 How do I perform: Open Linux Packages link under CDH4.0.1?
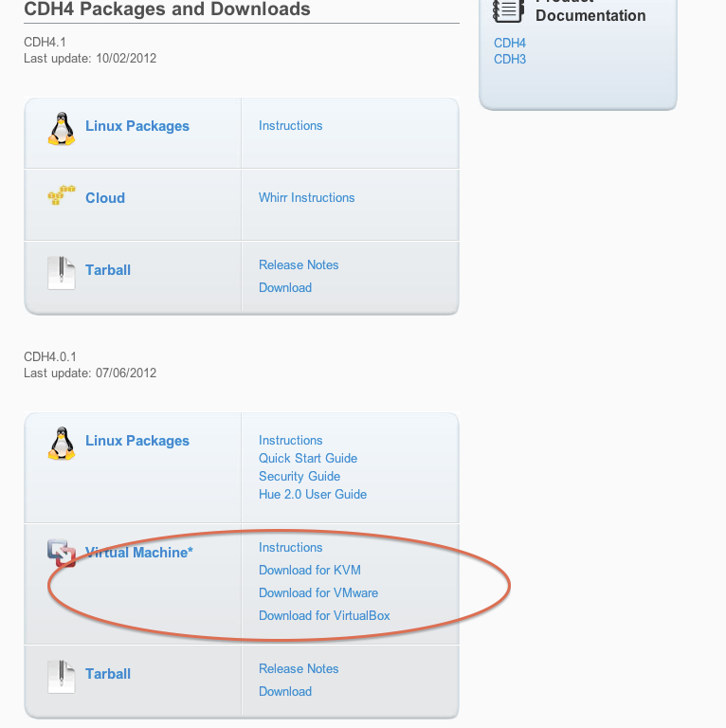[136, 441]
